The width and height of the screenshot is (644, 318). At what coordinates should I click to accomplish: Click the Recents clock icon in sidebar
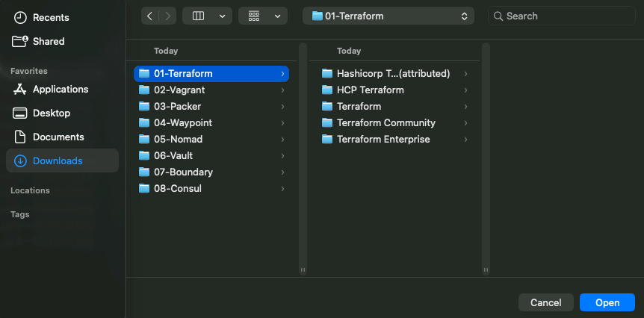(20, 17)
